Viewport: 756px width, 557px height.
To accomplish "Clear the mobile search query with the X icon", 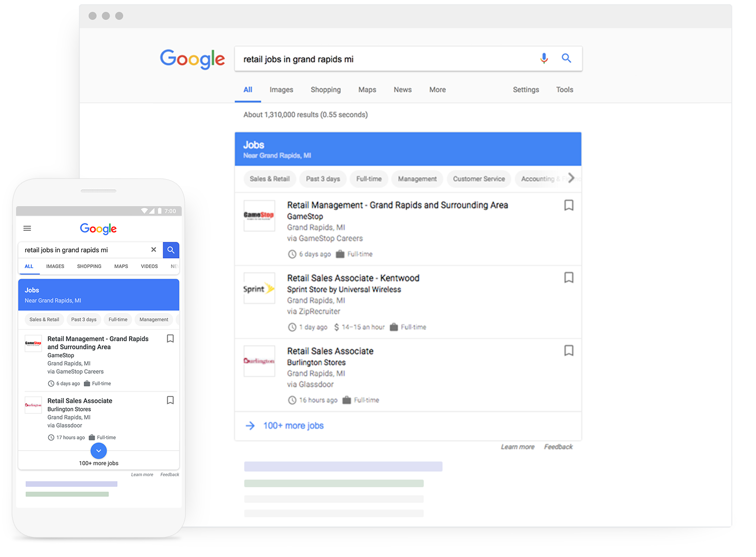I will coord(154,249).
